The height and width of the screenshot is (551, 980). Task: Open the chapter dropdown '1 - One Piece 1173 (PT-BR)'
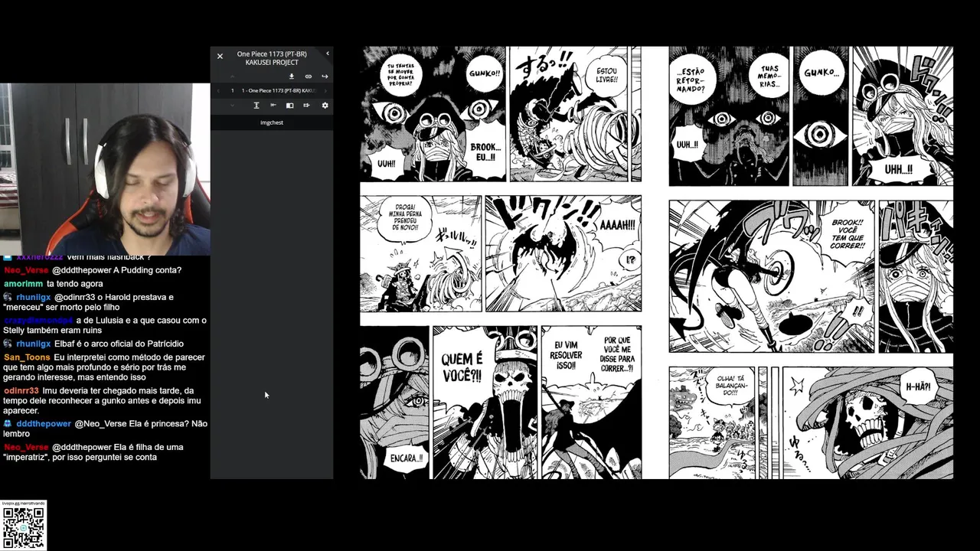pos(278,90)
